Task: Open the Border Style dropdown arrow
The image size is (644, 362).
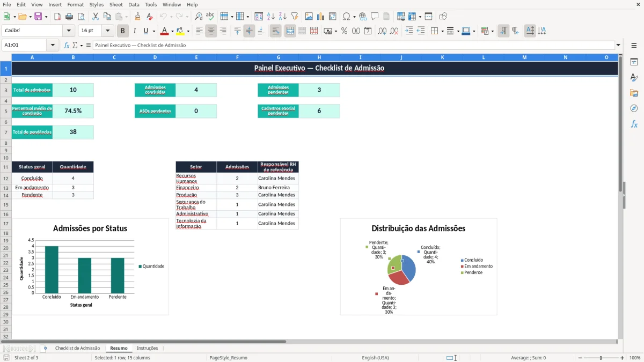Action: coord(457,31)
